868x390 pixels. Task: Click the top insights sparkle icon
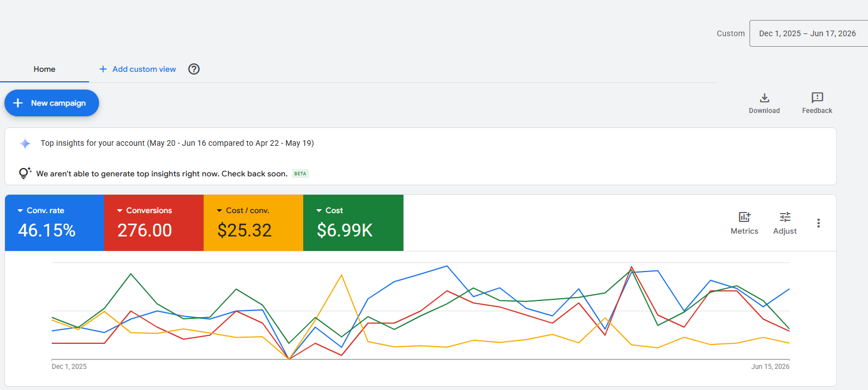25,144
